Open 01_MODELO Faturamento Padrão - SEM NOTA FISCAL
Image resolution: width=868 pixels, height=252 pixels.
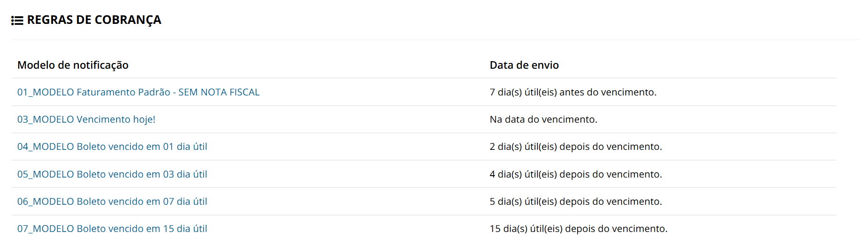point(138,92)
